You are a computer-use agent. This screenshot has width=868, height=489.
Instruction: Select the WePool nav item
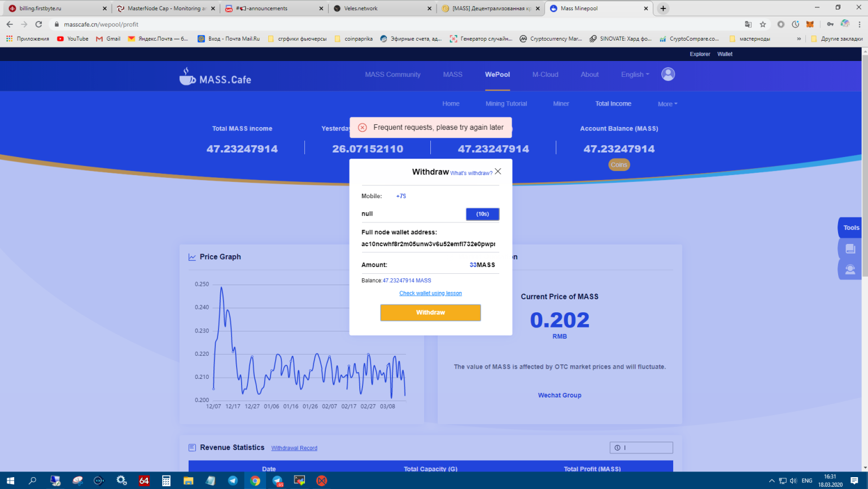[498, 75]
